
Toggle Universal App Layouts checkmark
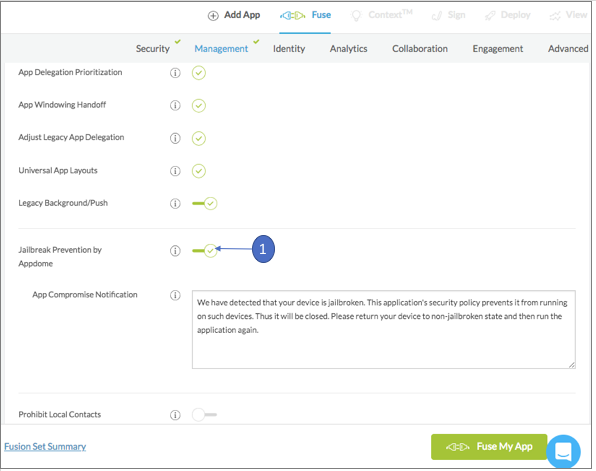pos(199,171)
